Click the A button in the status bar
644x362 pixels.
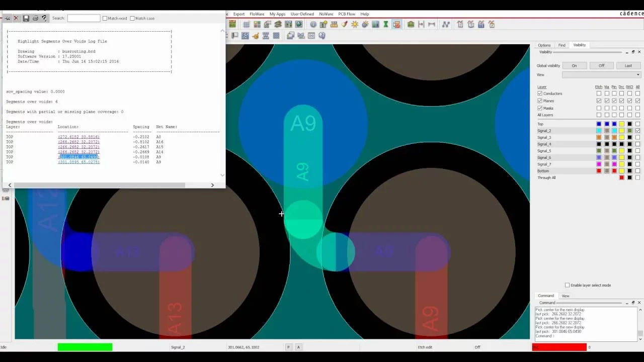click(x=298, y=347)
